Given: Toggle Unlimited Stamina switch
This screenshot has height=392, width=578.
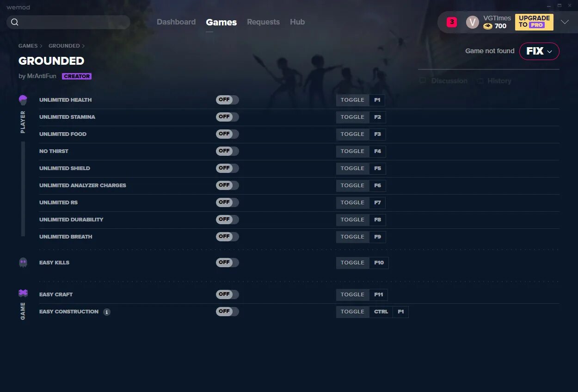Looking at the screenshot, I should [x=228, y=117].
